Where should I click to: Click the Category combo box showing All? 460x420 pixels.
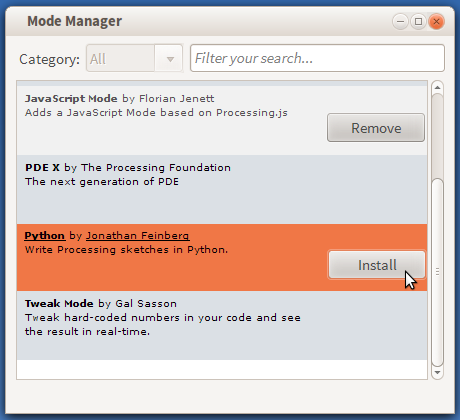(134, 59)
